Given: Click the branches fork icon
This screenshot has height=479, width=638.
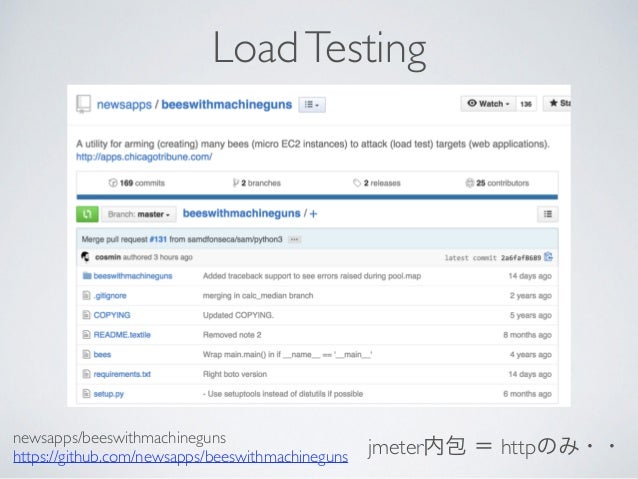Looking at the screenshot, I should coord(236,183).
